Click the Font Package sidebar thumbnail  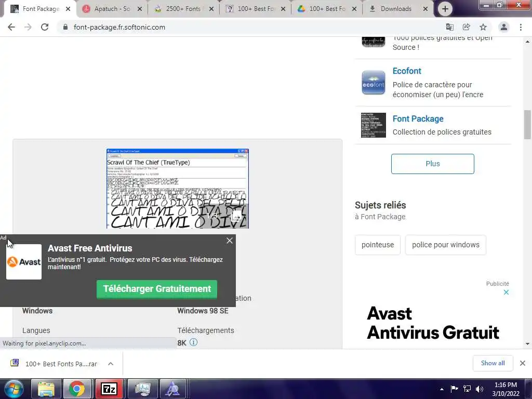point(373,125)
